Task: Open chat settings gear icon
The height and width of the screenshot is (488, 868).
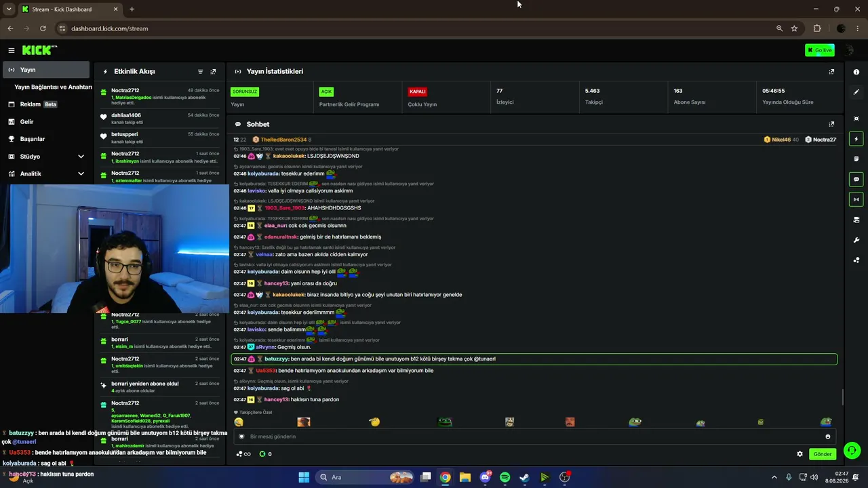Action: [800, 454]
